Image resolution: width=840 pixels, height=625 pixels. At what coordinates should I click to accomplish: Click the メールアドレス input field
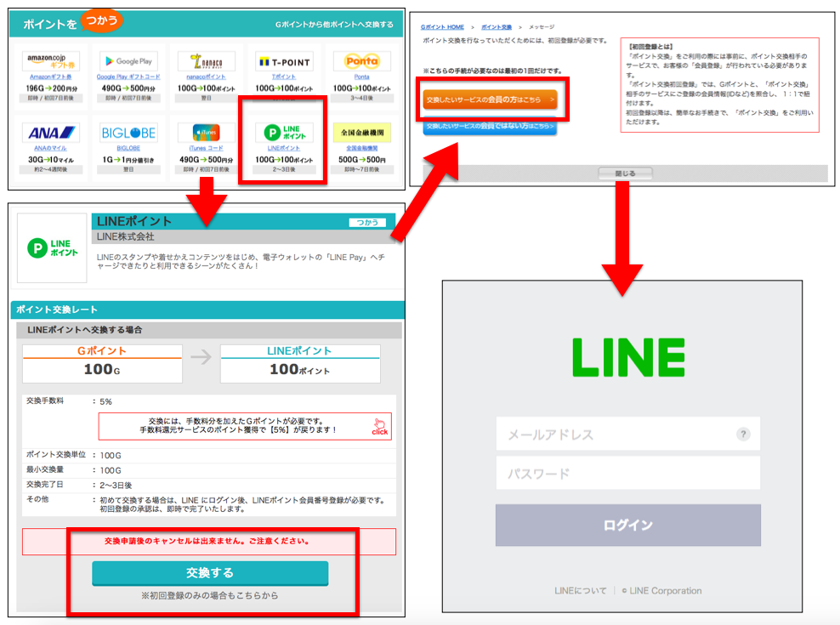(627, 434)
